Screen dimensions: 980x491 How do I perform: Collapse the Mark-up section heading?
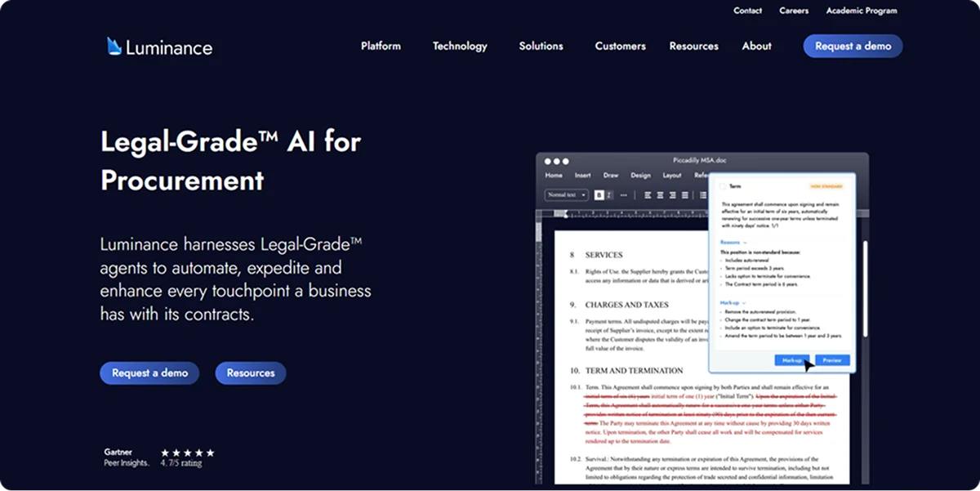[x=733, y=302]
